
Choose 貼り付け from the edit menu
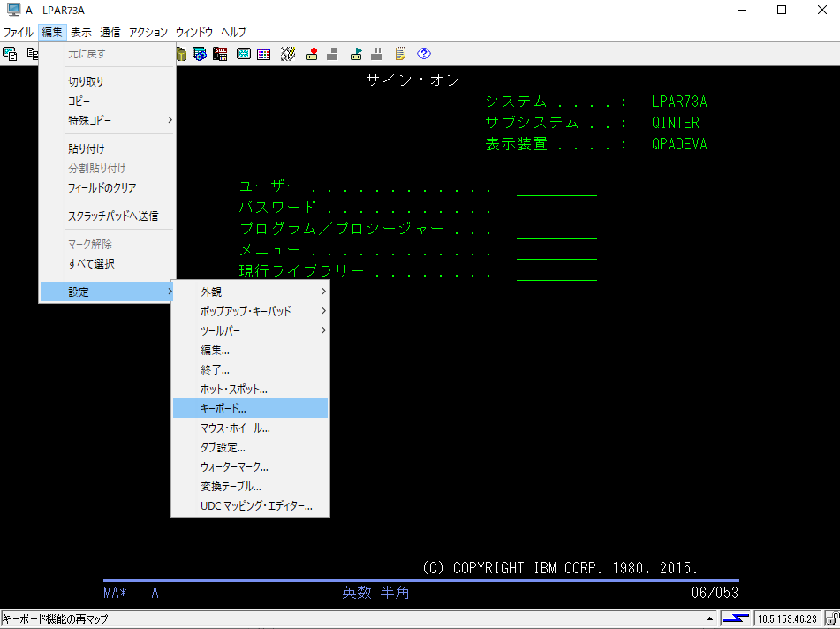click(x=108, y=148)
